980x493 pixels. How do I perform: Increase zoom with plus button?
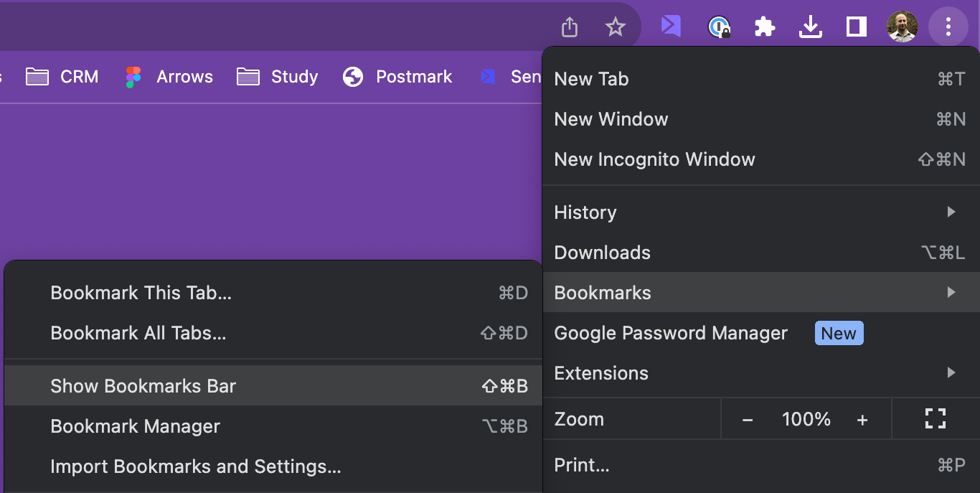(x=862, y=420)
